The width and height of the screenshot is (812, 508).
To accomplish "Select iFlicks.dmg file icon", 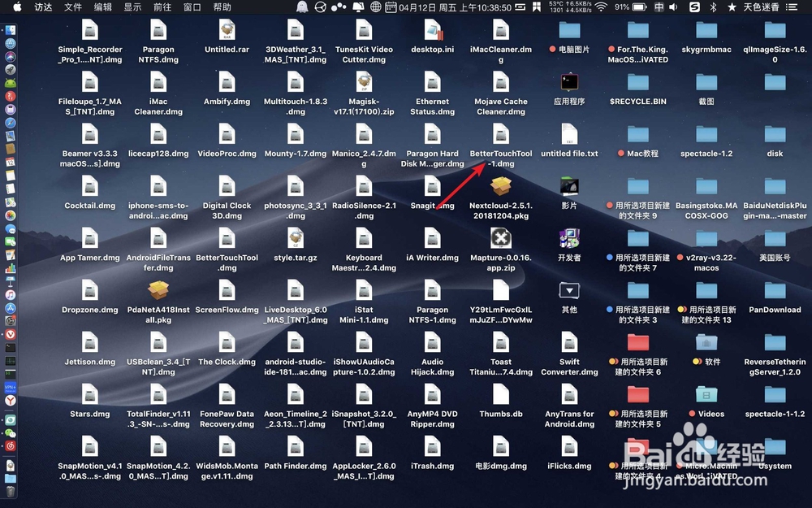I will coord(569,446).
